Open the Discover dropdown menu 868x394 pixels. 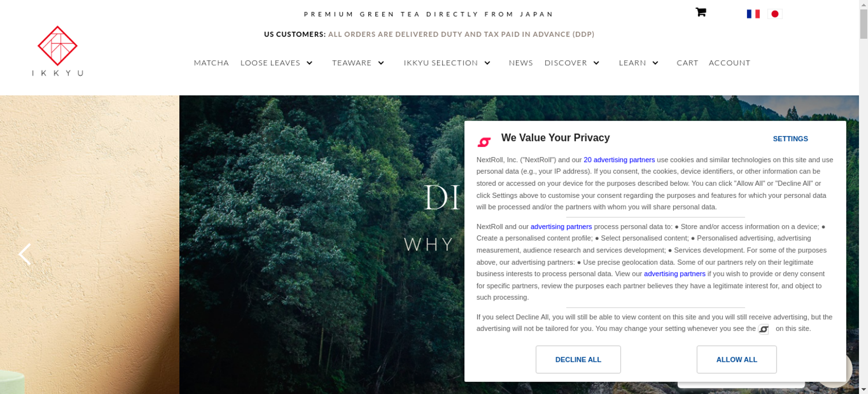point(572,63)
